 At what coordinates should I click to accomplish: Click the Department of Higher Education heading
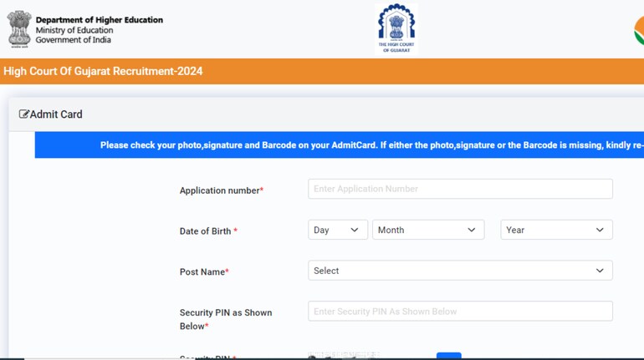pyautogui.click(x=100, y=20)
